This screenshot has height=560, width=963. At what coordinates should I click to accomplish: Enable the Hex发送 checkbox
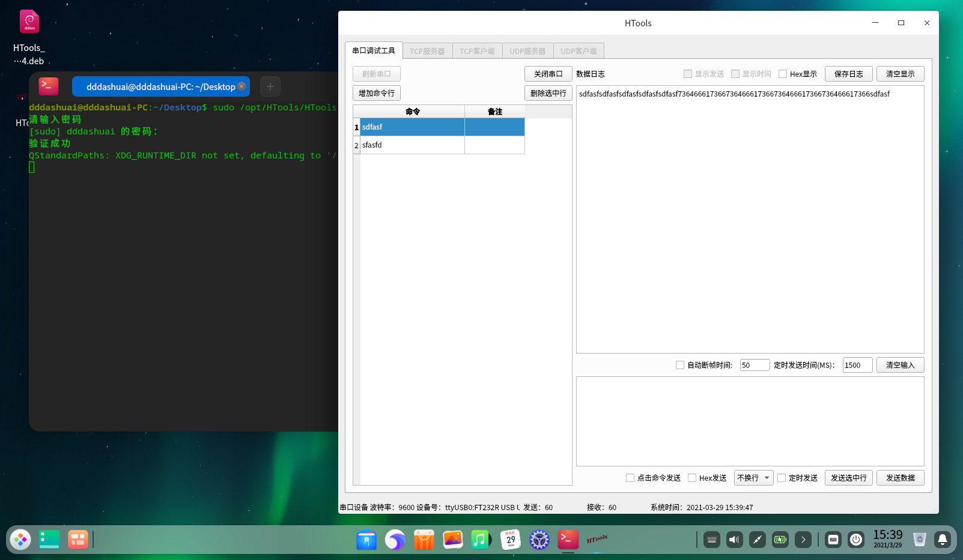coord(692,478)
